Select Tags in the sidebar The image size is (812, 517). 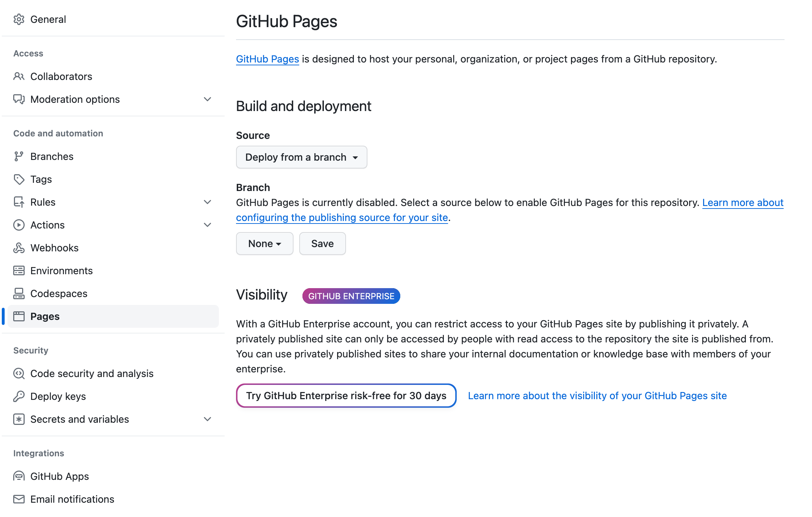(x=113, y=179)
